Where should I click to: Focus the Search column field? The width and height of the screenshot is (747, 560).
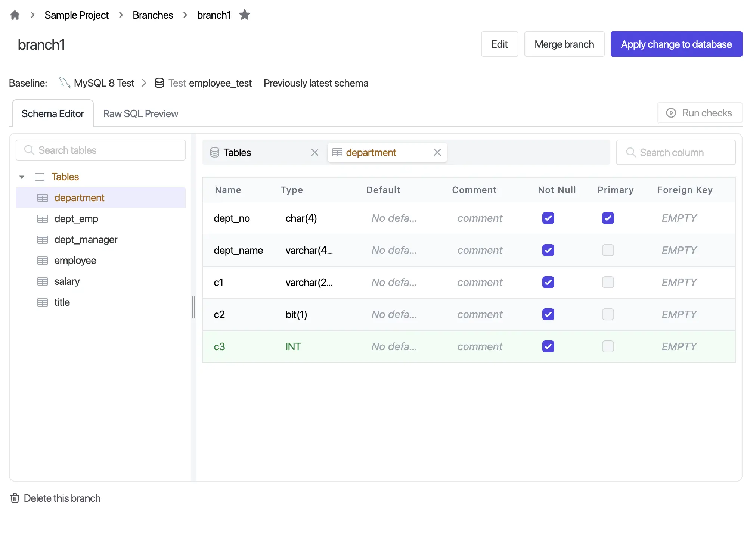pos(676,152)
